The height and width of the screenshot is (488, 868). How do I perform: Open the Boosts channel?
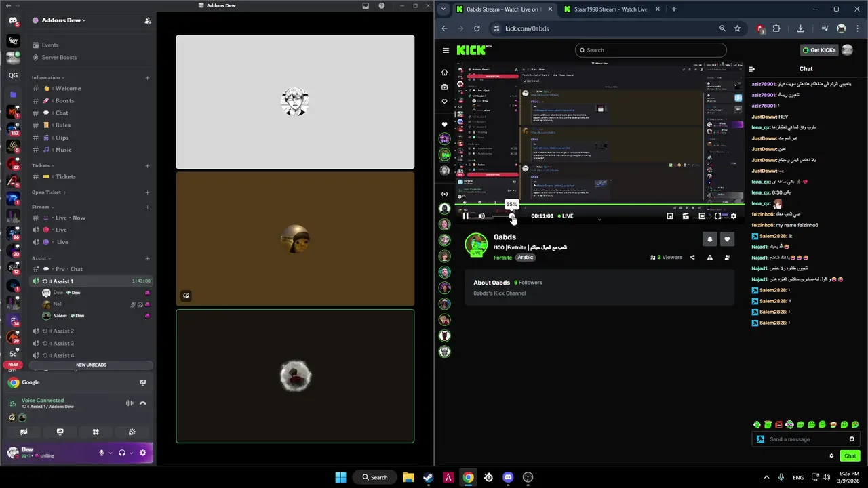90,100
